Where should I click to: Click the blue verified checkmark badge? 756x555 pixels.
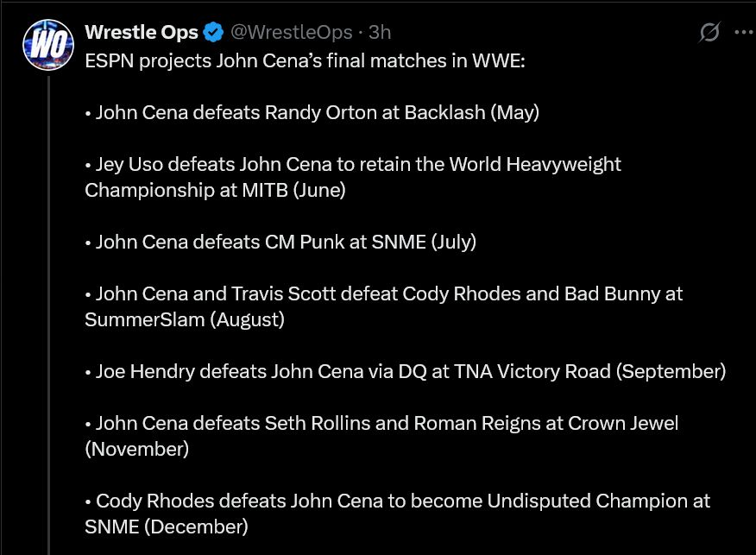click(213, 33)
